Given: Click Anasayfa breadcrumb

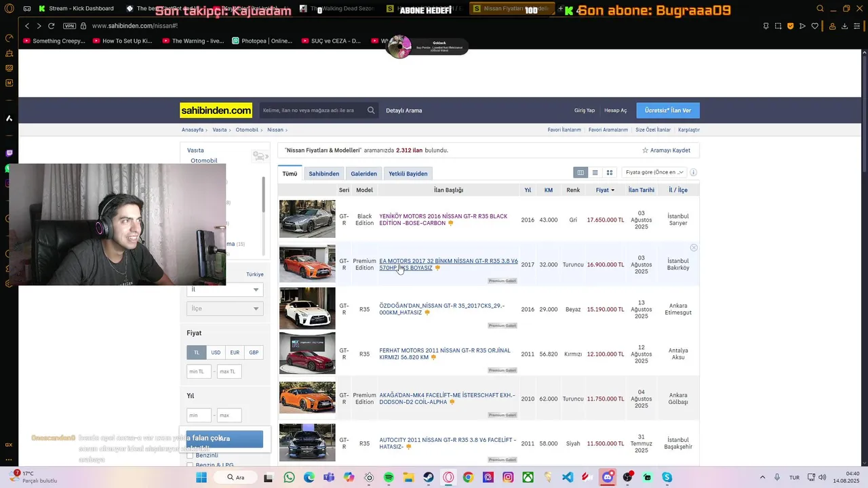Looking at the screenshot, I should coord(193,129).
